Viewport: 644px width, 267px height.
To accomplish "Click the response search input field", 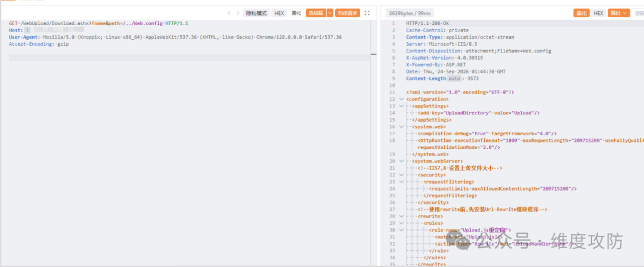I will pos(638,13).
